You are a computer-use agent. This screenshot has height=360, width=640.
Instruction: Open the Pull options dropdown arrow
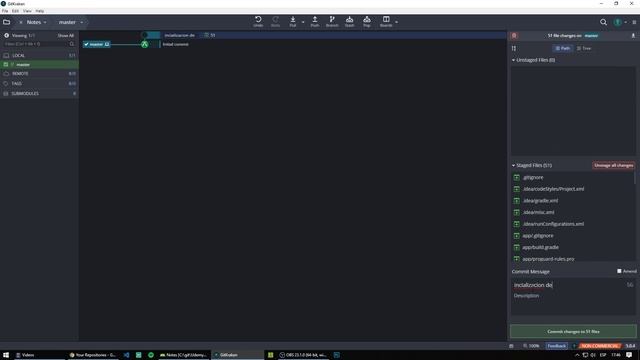[x=303, y=22]
